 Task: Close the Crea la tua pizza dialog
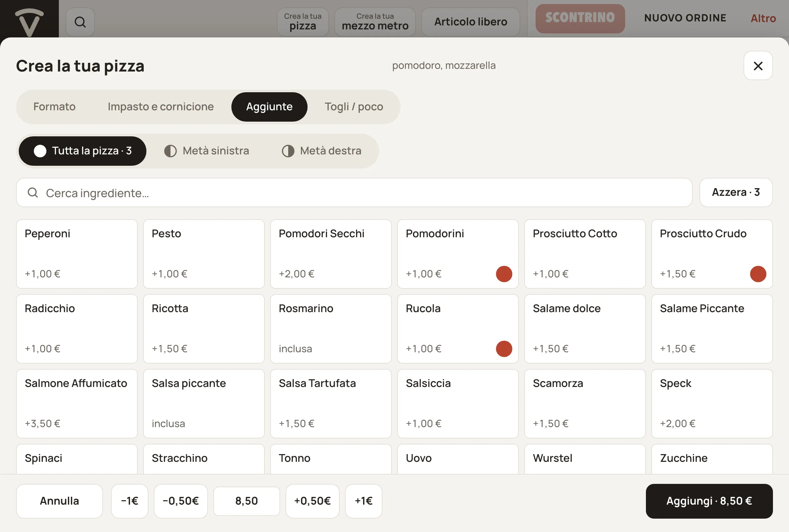758,66
